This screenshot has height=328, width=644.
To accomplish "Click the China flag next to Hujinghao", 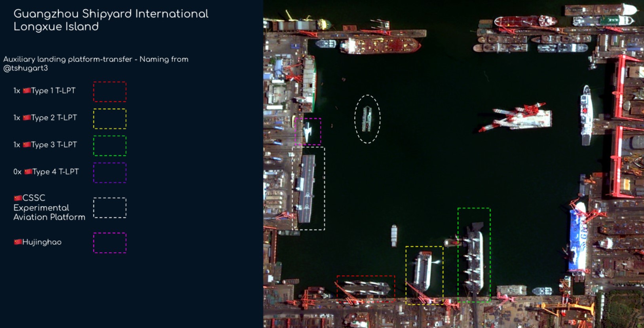I will coord(18,242).
